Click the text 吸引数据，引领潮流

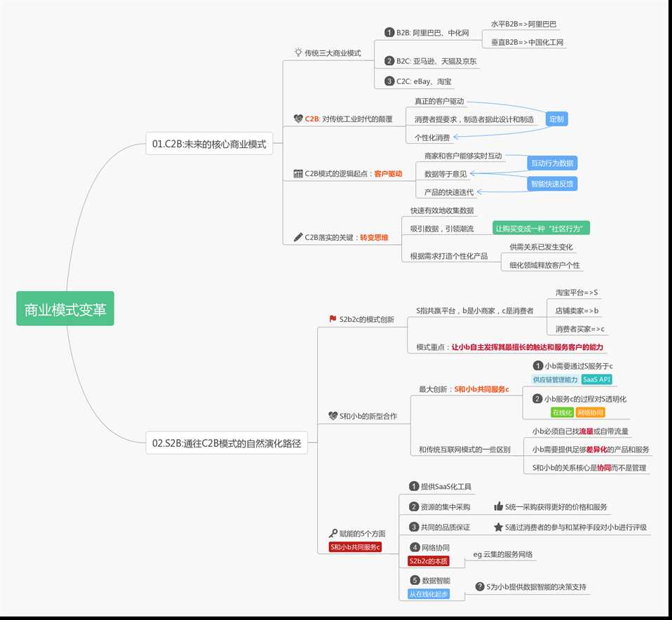pos(442,229)
